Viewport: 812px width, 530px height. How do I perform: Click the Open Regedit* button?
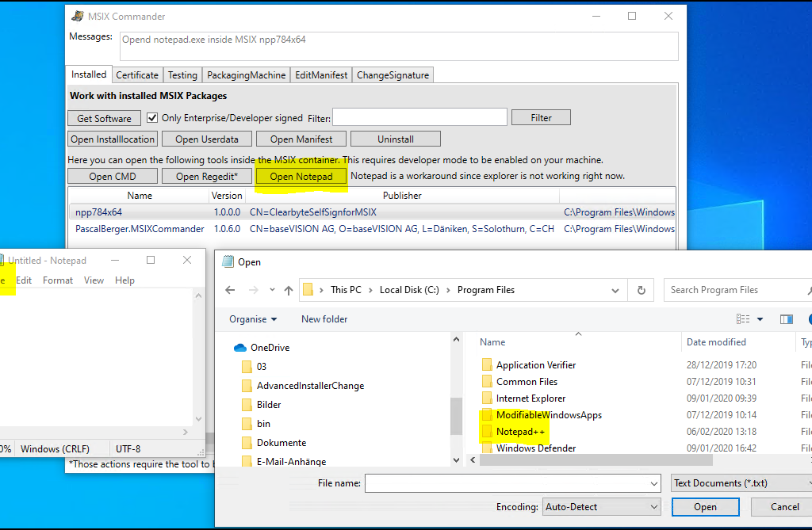coord(207,177)
